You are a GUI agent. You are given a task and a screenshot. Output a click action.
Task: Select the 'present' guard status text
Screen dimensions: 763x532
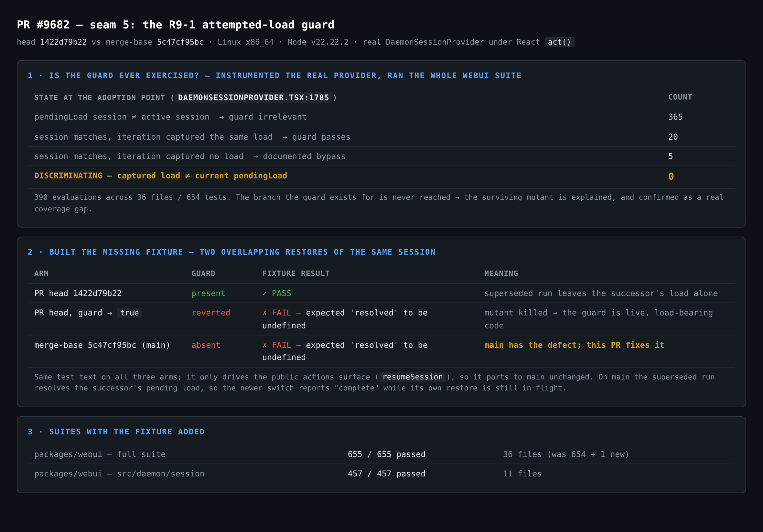(x=208, y=293)
